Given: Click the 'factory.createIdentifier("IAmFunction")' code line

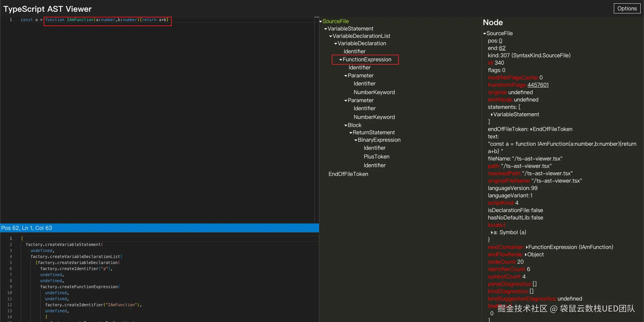Looking at the screenshot, I should coord(93,305).
